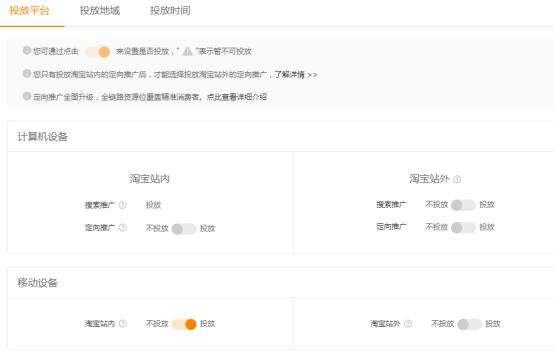Enable the mobile 淘宝站外 toggle
This screenshot has width=554, height=360.
tap(469, 324)
